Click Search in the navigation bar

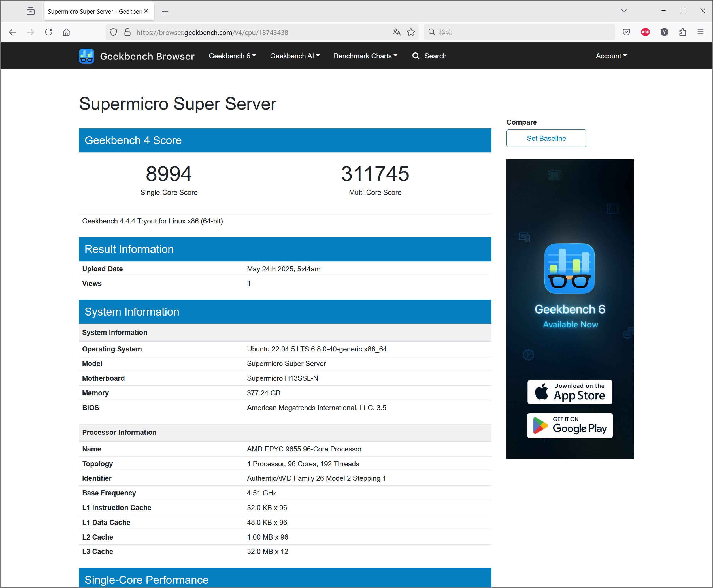[x=429, y=56]
